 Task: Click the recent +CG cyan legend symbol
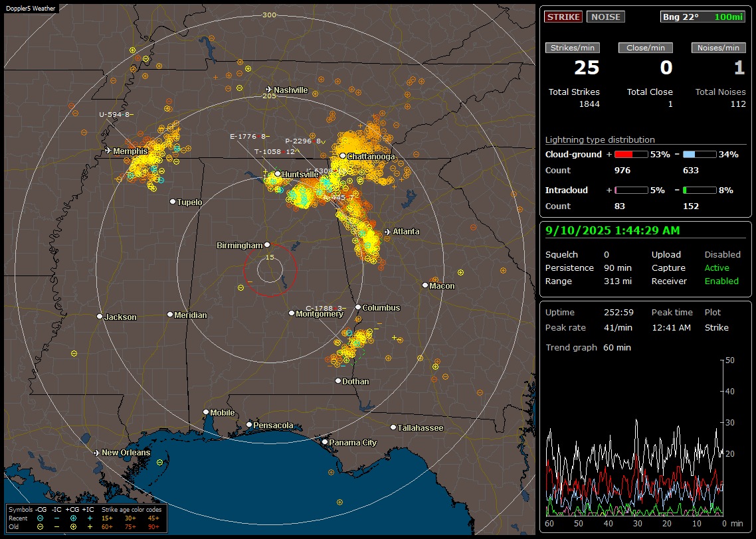(x=73, y=518)
